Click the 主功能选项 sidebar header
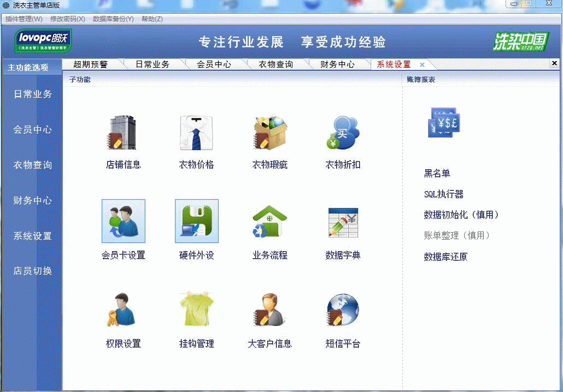Image resolution: width=563 pixels, height=392 pixels. tap(28, 67)
